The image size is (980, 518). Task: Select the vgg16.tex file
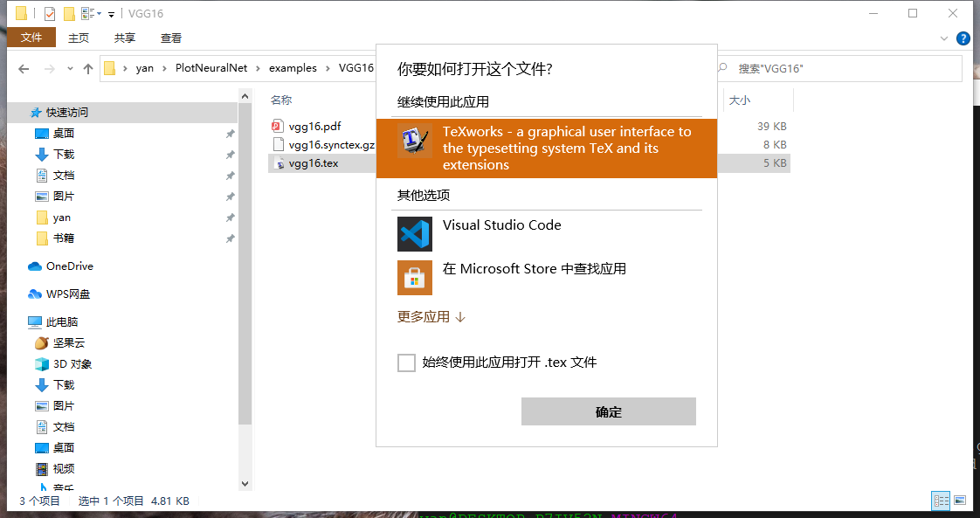(314, 163)
